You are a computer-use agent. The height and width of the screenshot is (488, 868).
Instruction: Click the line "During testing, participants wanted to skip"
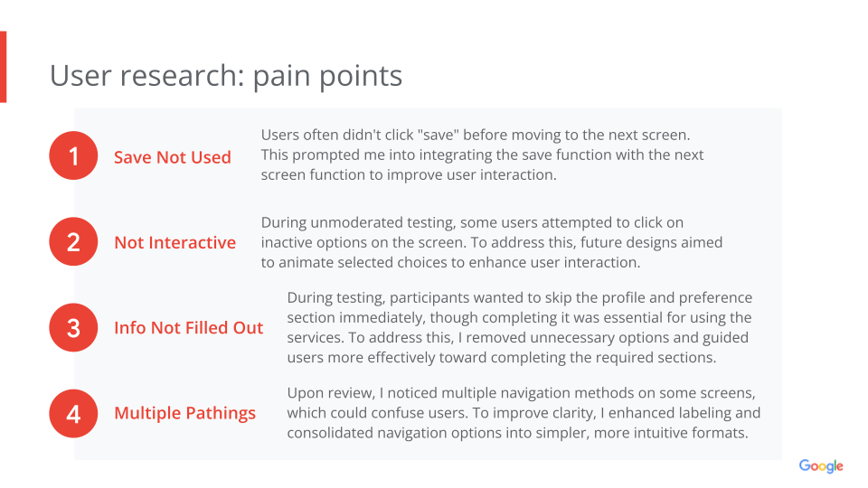click(x=519, y=297)
